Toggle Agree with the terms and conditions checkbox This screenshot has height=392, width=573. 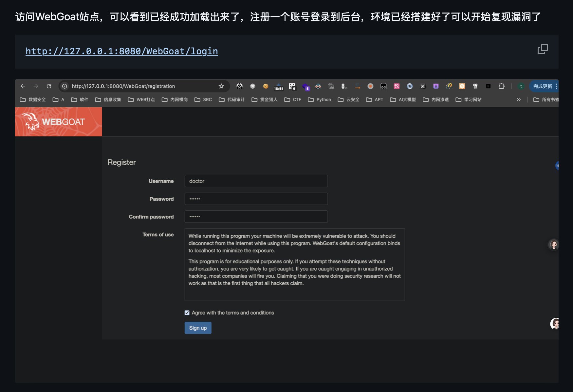click(x=187, y=313)
